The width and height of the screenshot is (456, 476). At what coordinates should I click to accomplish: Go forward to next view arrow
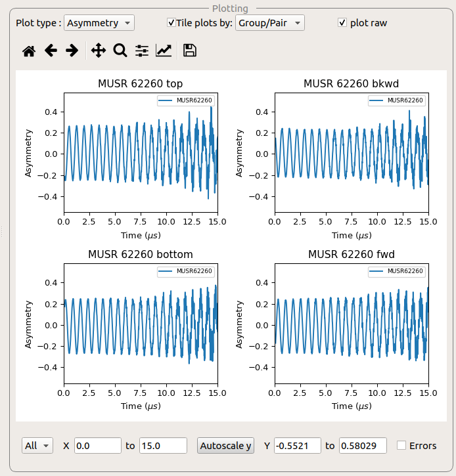pos(72,51)
